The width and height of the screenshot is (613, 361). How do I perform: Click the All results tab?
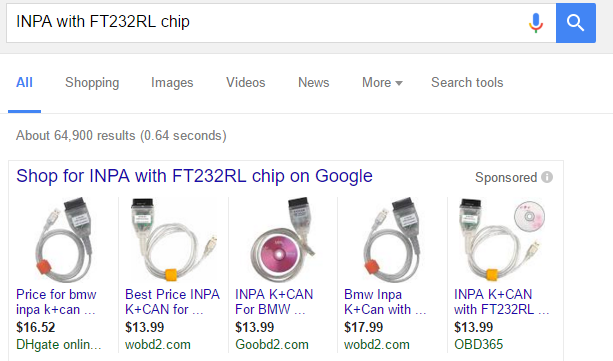pyautogui.click(x=24, y=83)
